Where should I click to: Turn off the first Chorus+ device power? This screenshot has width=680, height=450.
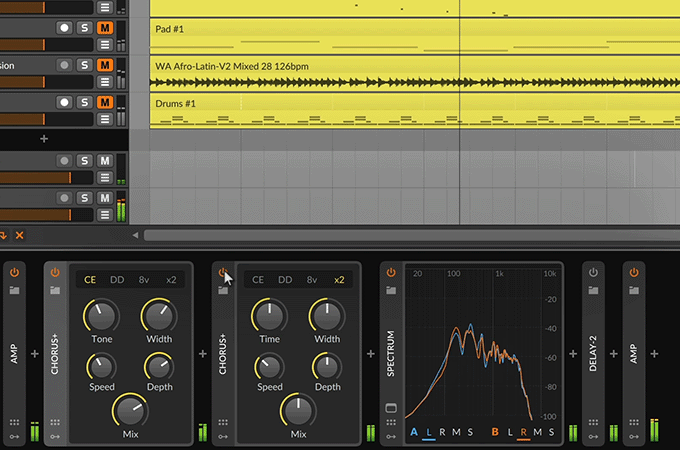pyautogui.click(x=55, y=273)
